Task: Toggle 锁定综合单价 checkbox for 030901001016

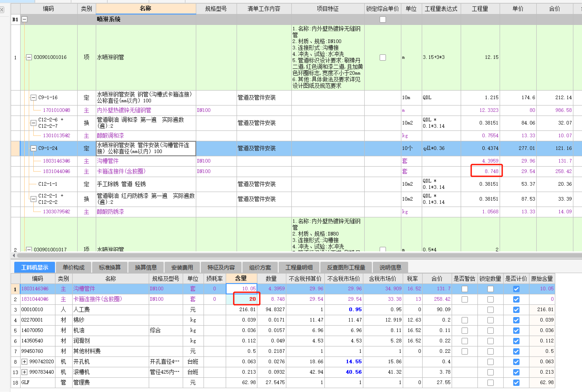Action: click(x=383, y=58)
